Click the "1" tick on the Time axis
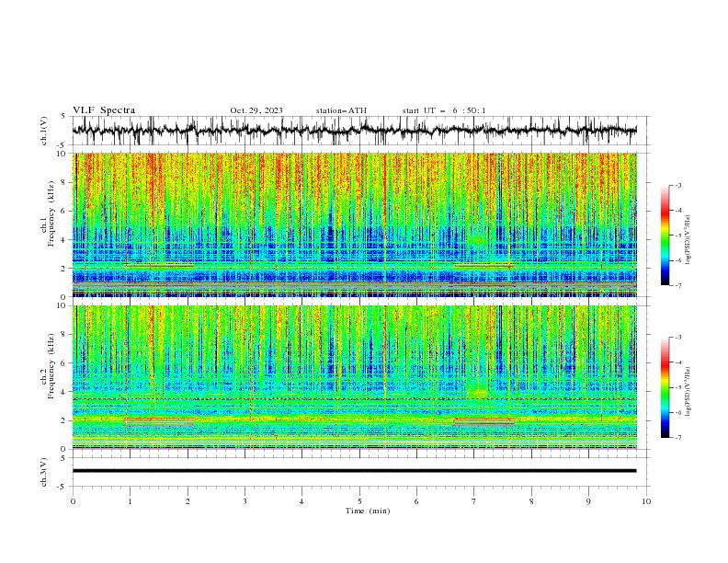 [x=130, y=501]
